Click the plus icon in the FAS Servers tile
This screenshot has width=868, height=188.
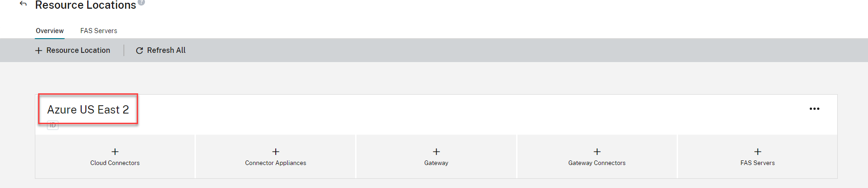click(757, 152)
